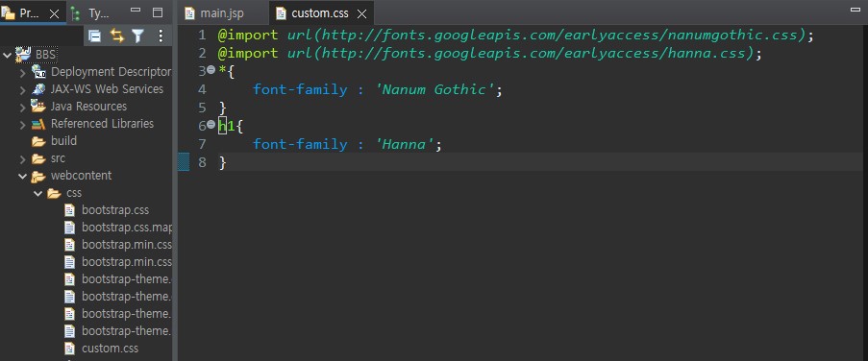The width and height of the screenshot is (868, 361).
Task: Expand JAX-WS Web Services node
Action: [23, 89]
